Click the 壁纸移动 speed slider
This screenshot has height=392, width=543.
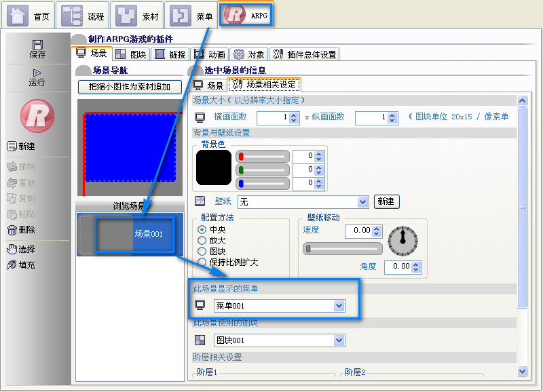point(343,248)
